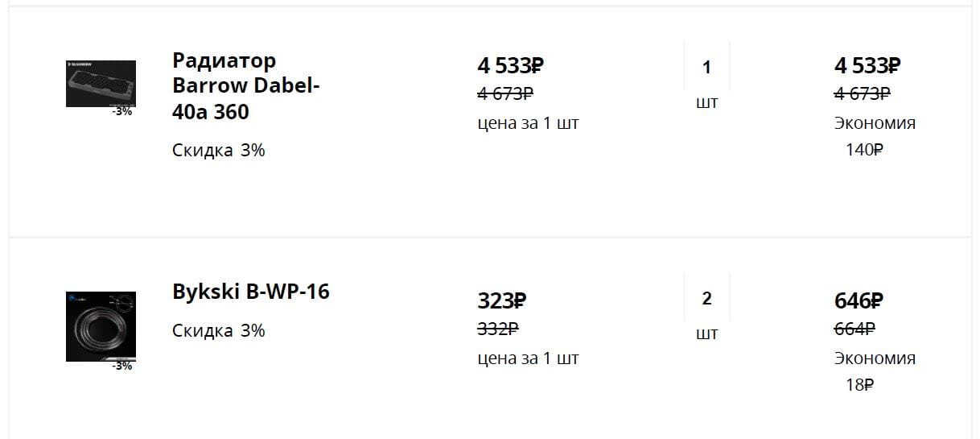Open the Bykski B-WP-16 product link
980x439 pixels.
tap(251, 292)
